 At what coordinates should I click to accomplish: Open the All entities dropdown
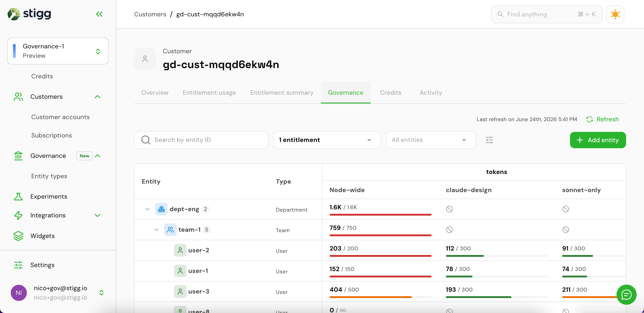[431, 140]
